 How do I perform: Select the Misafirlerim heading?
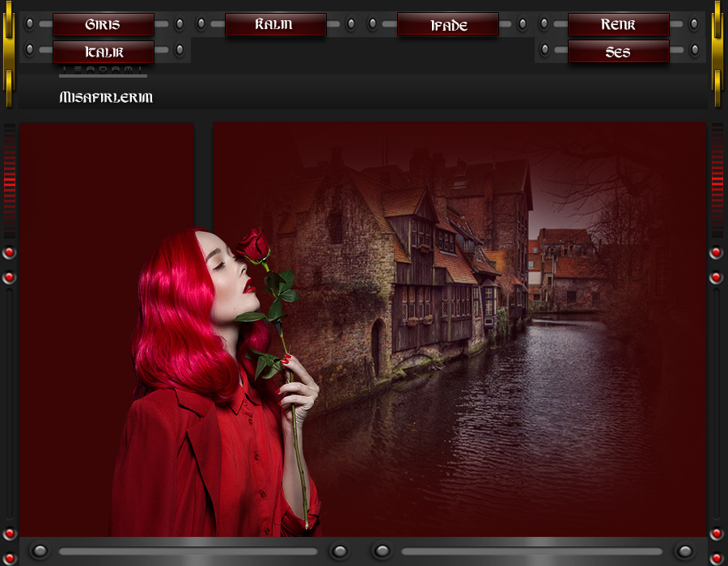point(106,98)
